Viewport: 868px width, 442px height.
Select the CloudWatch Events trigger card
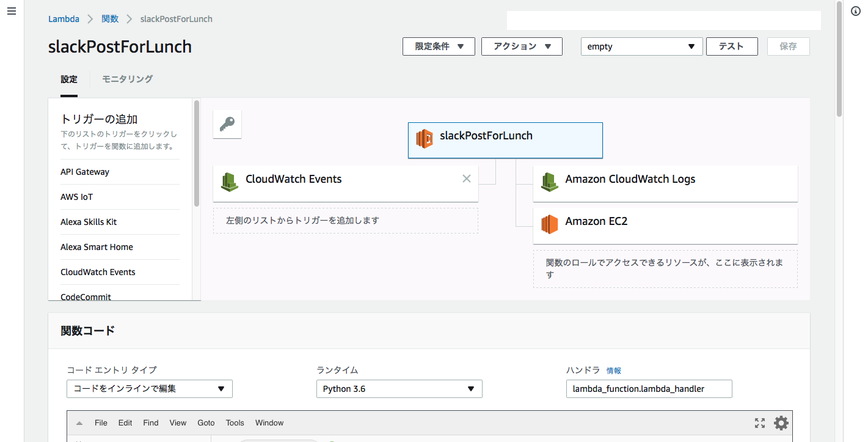tap(345, 183)
